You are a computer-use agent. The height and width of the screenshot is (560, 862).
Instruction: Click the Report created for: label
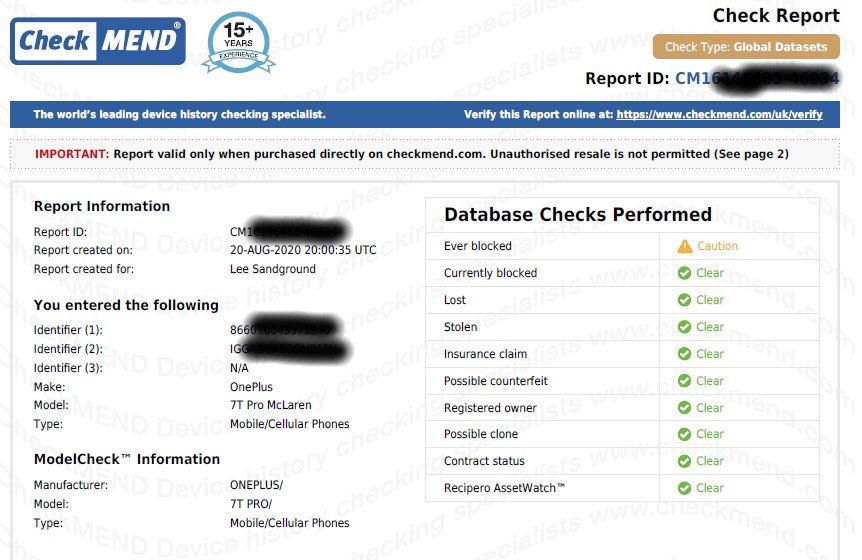point(84,269)
